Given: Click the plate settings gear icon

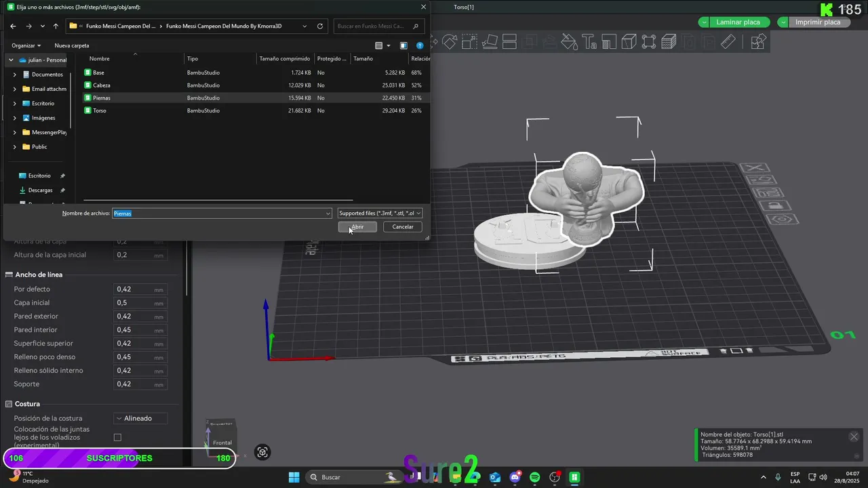Looking at the screenshot, I should (x=783, y=220).
